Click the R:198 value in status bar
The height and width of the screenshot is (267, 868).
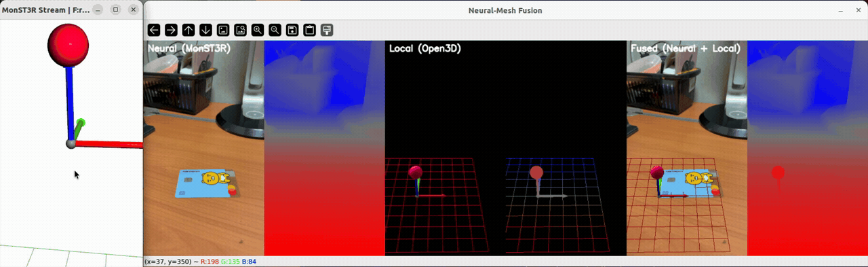coord(209,262)
